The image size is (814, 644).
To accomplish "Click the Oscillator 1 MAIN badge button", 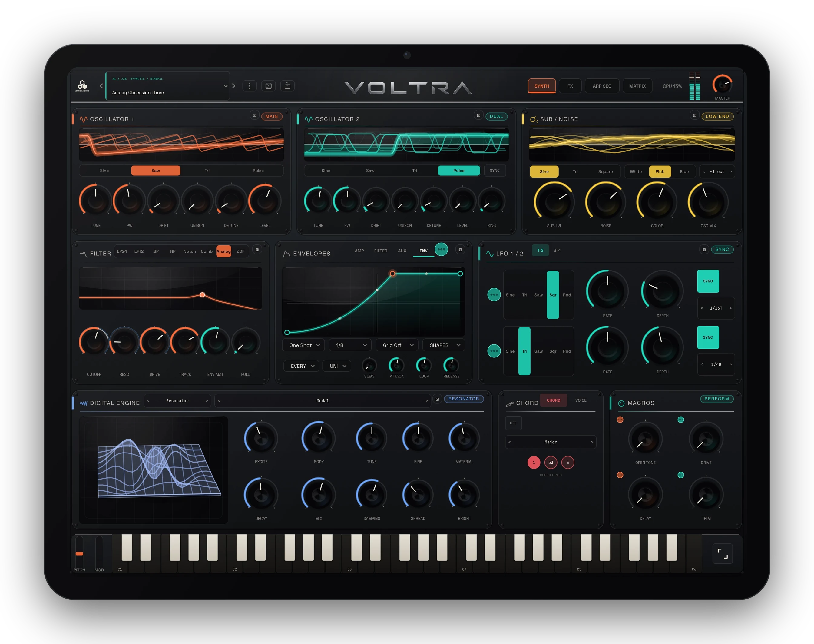I will click(x=272, y=116).
